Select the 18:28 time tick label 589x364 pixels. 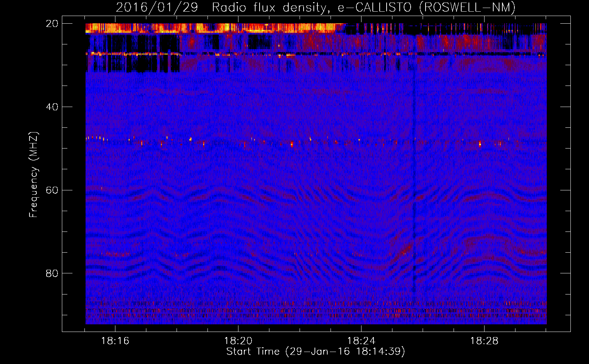point(484,341)
